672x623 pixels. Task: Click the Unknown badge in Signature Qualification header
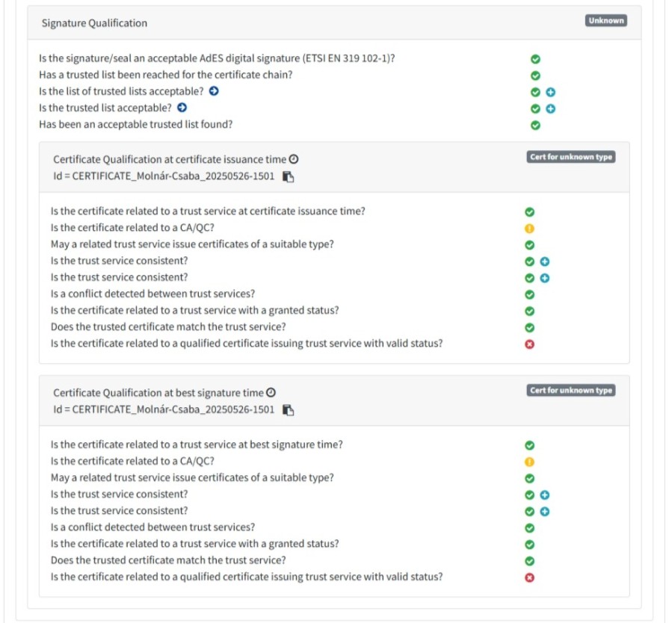605,21
